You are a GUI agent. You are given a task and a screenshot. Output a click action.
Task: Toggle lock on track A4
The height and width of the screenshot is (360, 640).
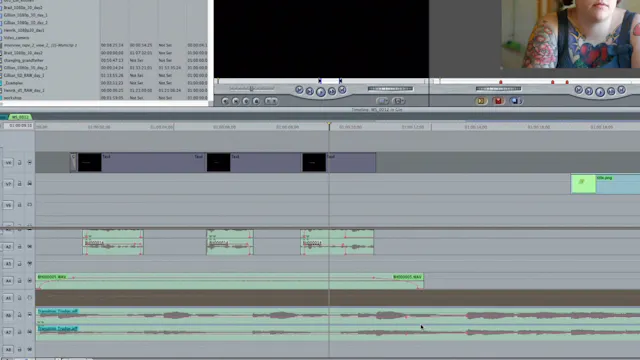pos(19,281)
